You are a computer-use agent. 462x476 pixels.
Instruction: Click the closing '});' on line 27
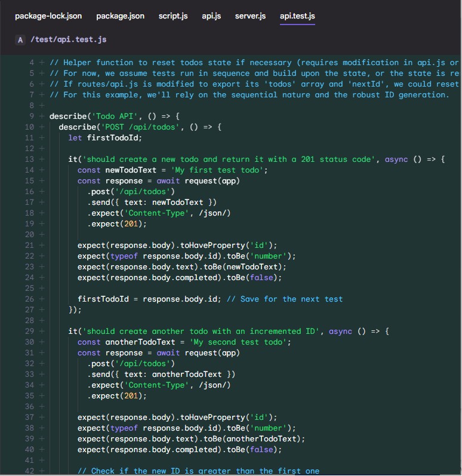[x=75, y=310]
